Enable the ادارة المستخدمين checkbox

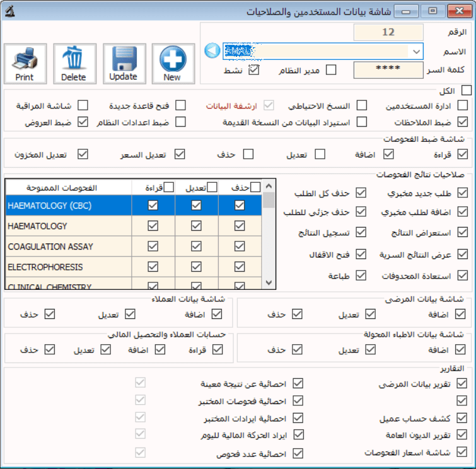(463, 105)
